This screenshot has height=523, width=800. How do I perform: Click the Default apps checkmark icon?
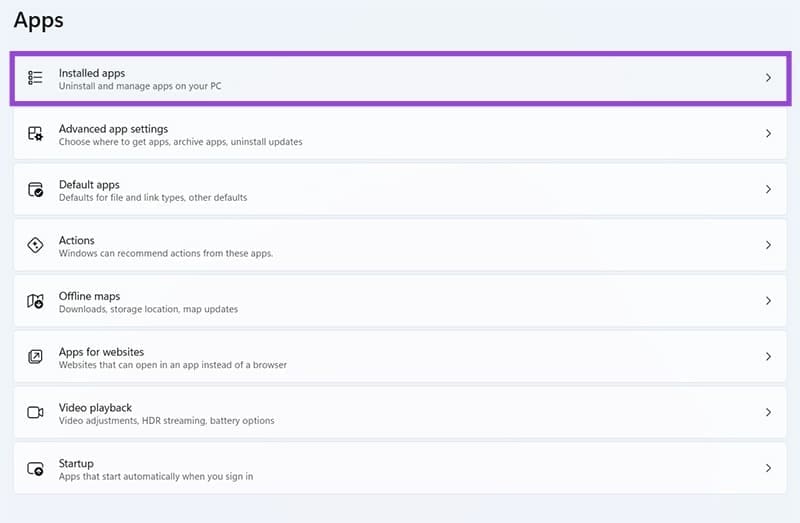click(35, 190)
